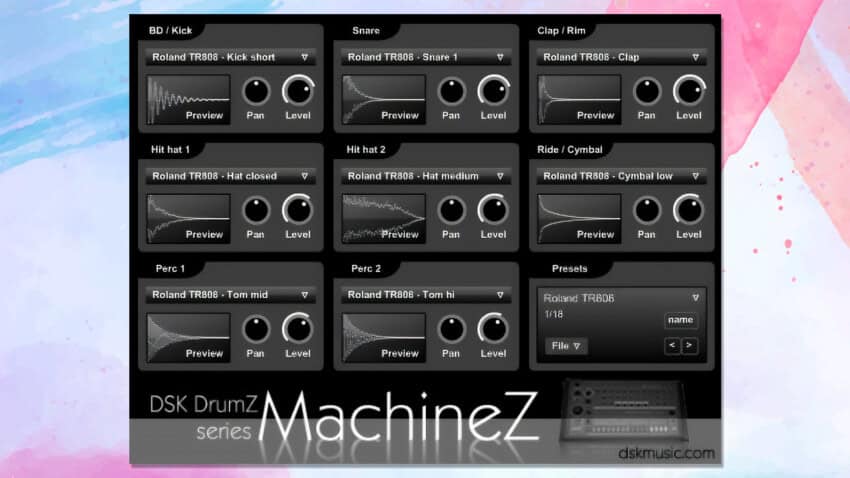Image resolution: width=850 pixels, height=478 pixels.
Task: Go to the previous preset arrow
Action: pos(672,345)
